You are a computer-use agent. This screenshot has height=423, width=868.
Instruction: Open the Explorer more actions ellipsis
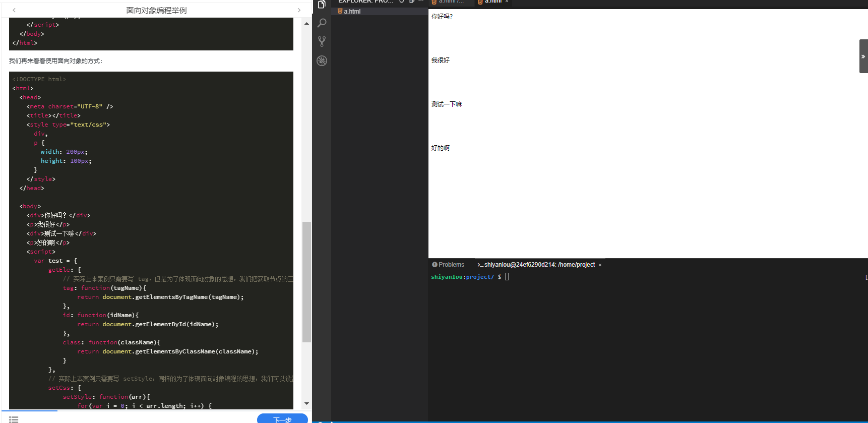pos(421,2)
